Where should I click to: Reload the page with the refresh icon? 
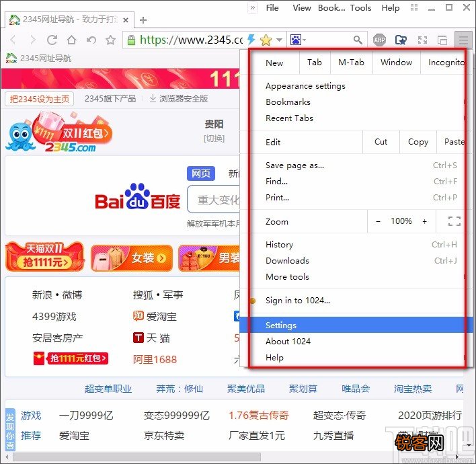(52, 40)
